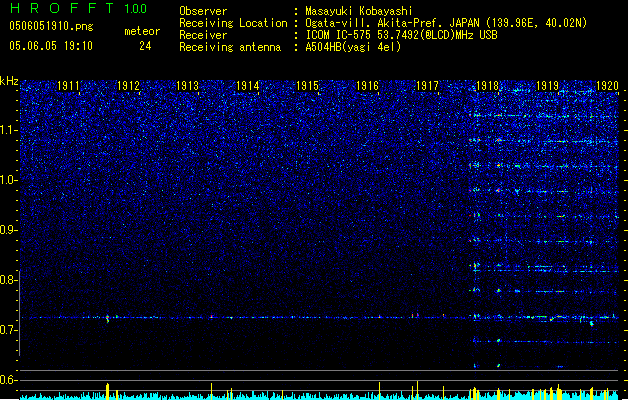
Task: Click the 1913 time marker
Action: point(188,86)
